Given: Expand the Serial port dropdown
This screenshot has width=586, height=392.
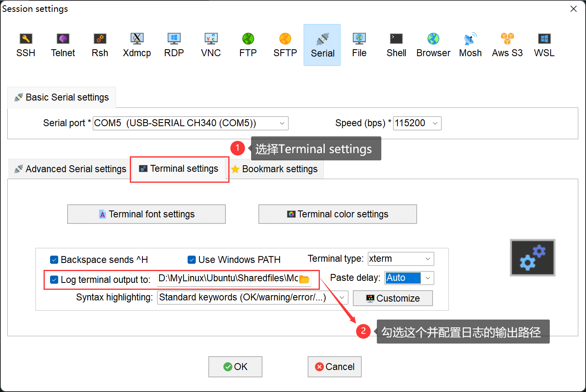Looking at the screenshot, I should [x=282, y=123].
